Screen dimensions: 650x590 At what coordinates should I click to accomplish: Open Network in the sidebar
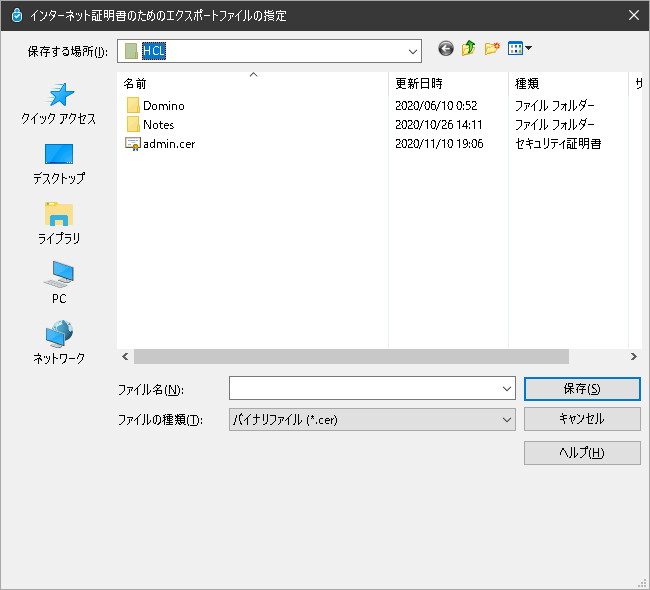pos(58,342)
